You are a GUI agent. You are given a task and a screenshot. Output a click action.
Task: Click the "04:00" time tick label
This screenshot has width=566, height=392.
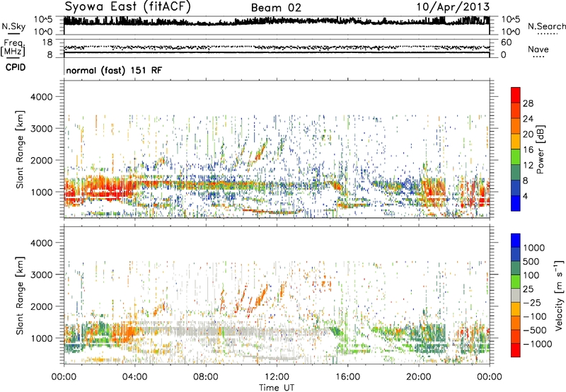point(134,377)
